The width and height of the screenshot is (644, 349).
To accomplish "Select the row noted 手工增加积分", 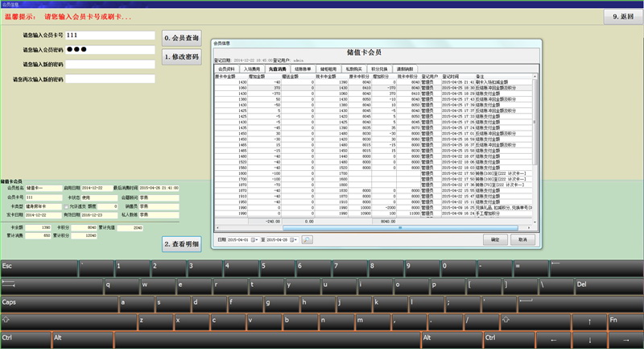I will (373, 214).
